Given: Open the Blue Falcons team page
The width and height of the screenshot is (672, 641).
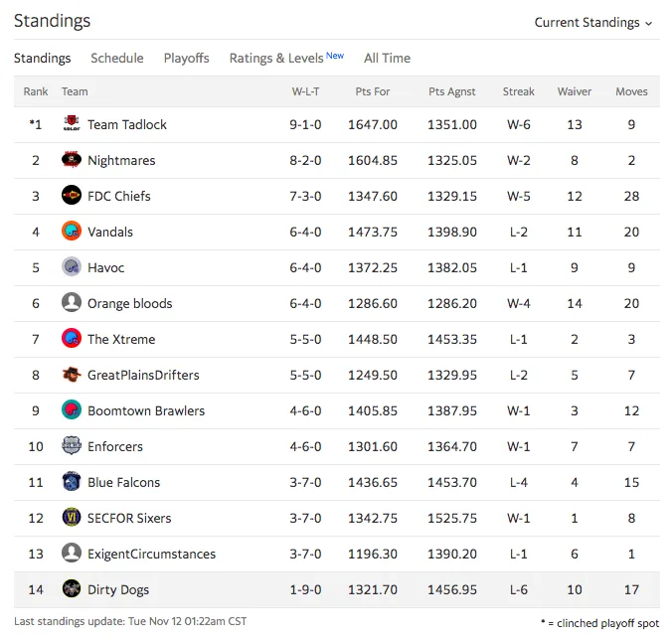Looking at the screenshot, I should click(123, 482).
